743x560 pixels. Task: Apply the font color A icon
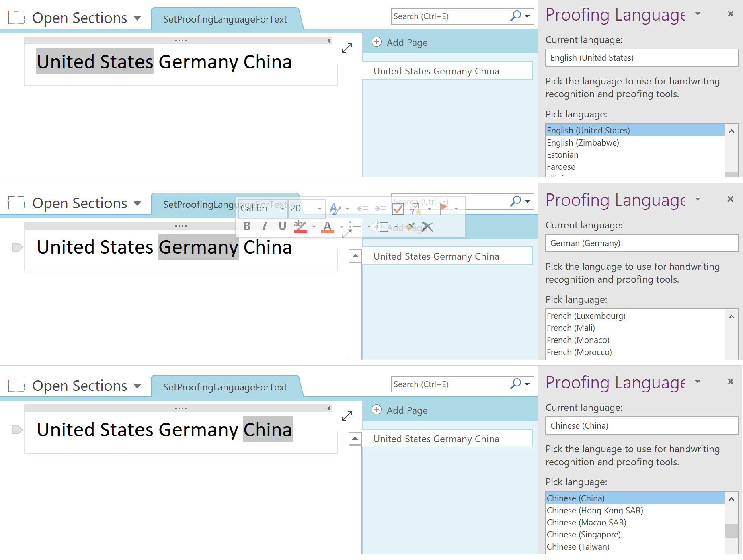click(328, 226)
